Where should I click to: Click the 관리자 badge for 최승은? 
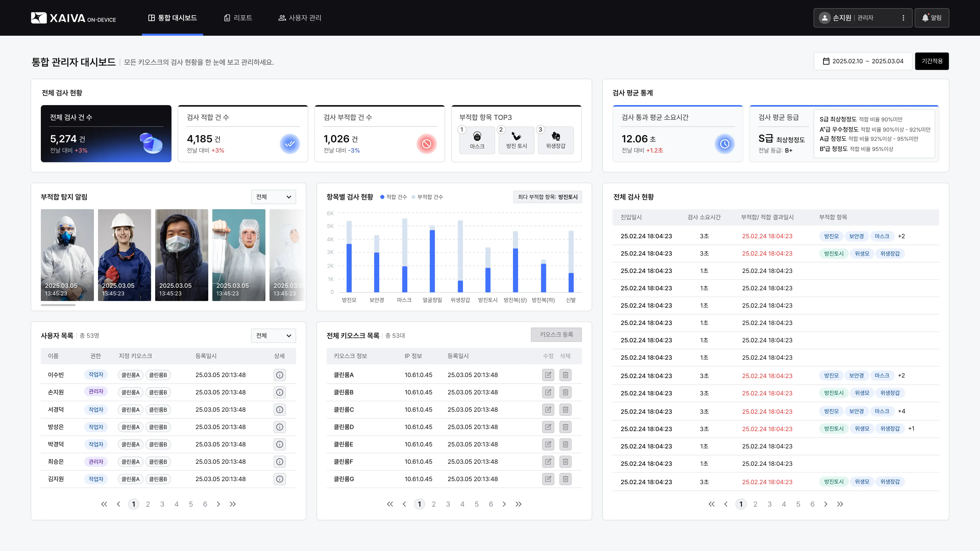point(96,462)
